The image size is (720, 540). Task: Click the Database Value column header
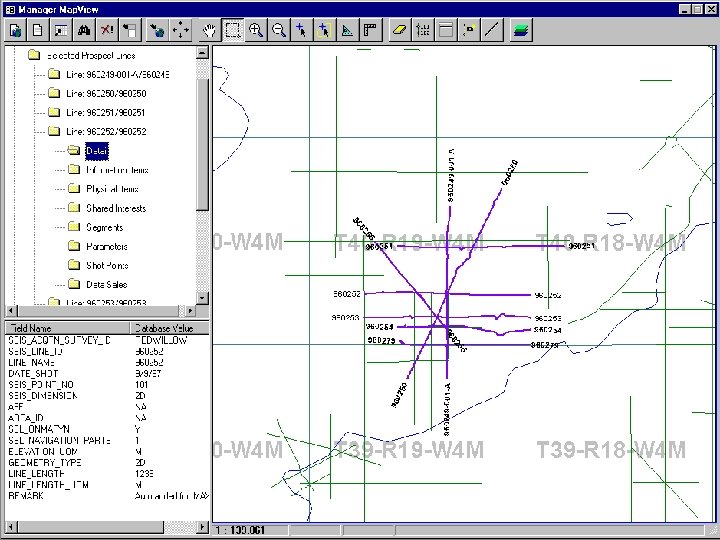[170, 328]
